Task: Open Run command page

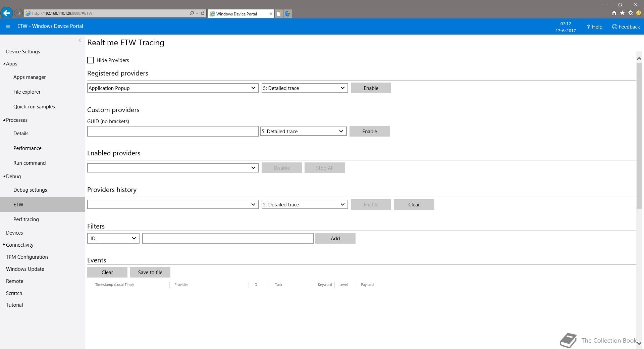Action: point(30,163)
